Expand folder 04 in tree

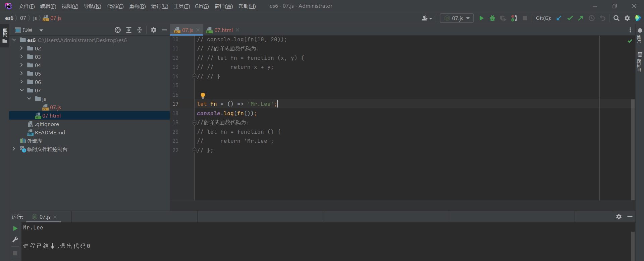pos(21,65)
